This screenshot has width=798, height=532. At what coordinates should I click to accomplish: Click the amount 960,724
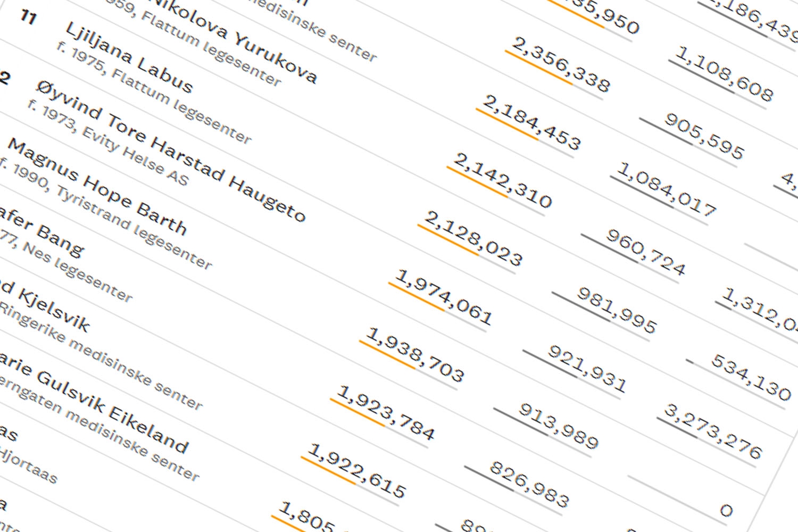click(646, 252)
